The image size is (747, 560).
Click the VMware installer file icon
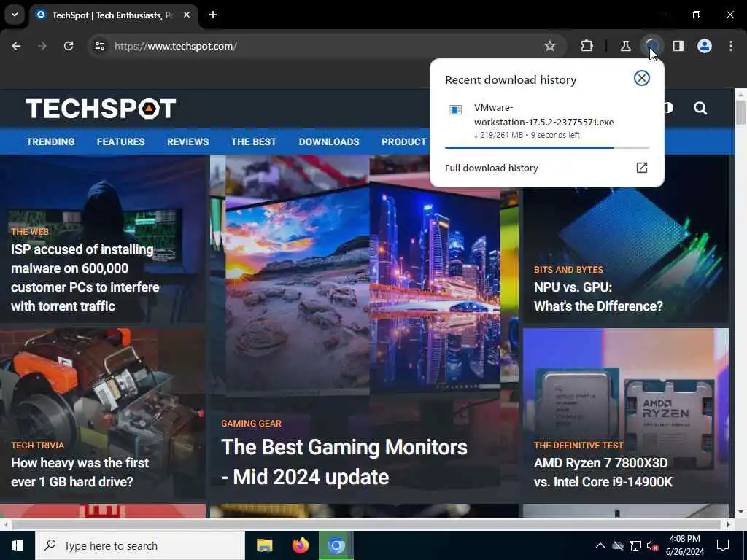pyautogui.click(x=455, y=110)
